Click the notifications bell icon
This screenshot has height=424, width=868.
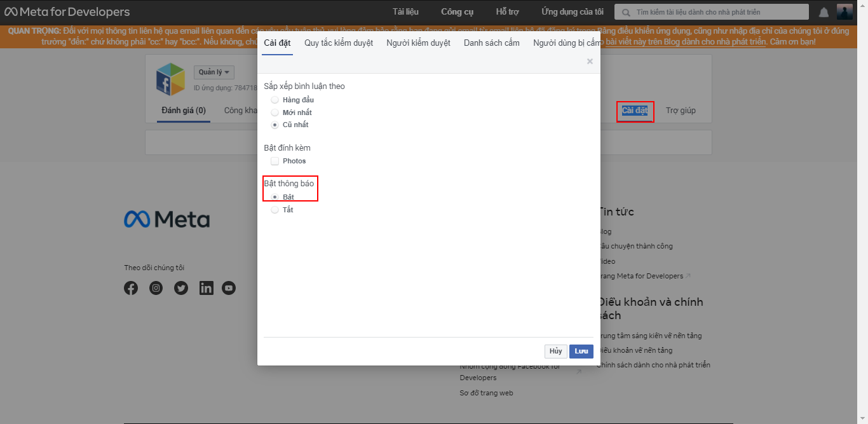(x=824, y=12)
